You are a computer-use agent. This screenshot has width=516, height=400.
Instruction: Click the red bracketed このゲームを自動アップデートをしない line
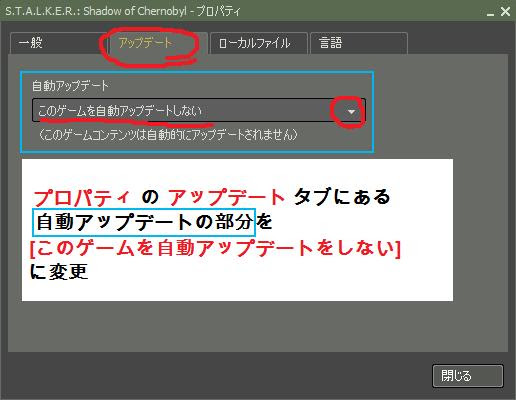point(215,248)
